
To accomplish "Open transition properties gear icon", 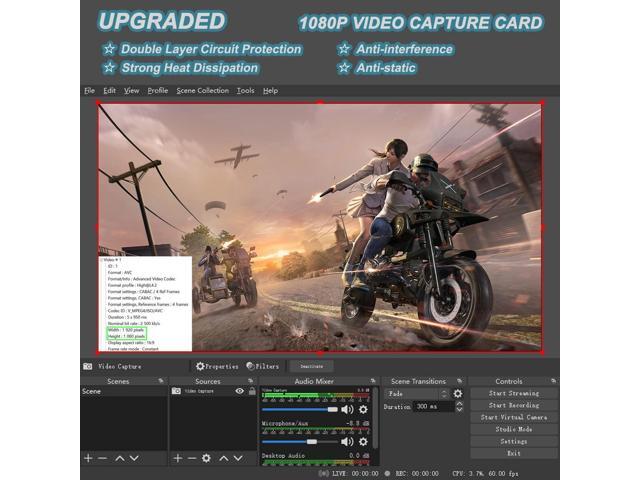I will point(458,393).
